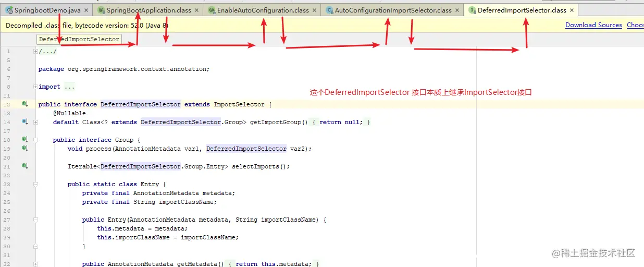
Task: Switch to the SpringbootDemo.java tab
Action: point(47,10)
